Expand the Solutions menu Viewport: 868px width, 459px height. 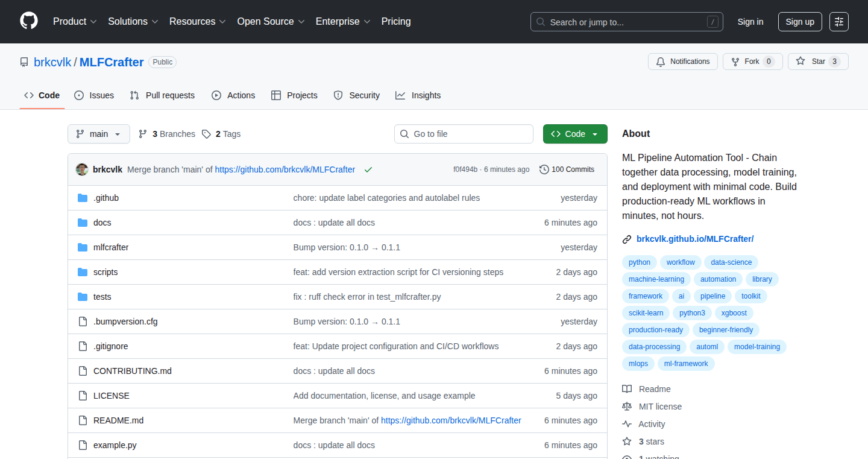pyautogui.click(x=133, y=21)
